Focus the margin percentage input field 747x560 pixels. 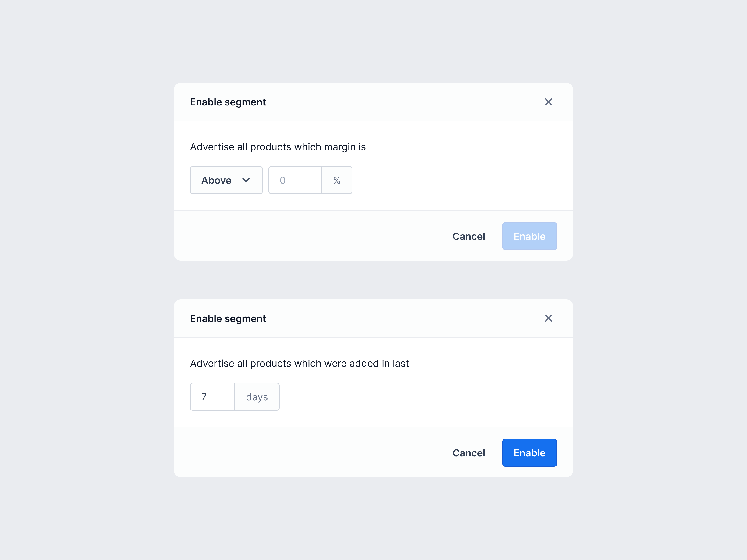(295, 180)
